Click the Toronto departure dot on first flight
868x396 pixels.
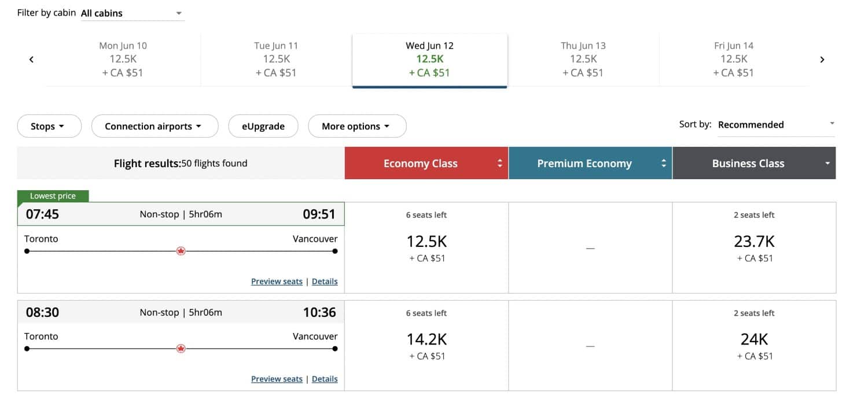(x=26, y=251)
